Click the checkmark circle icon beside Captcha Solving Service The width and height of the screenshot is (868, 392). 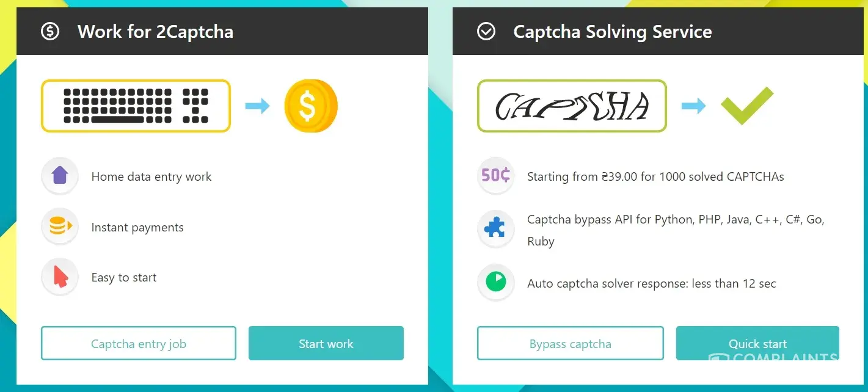pyautogui.click(x=486, y=31)
